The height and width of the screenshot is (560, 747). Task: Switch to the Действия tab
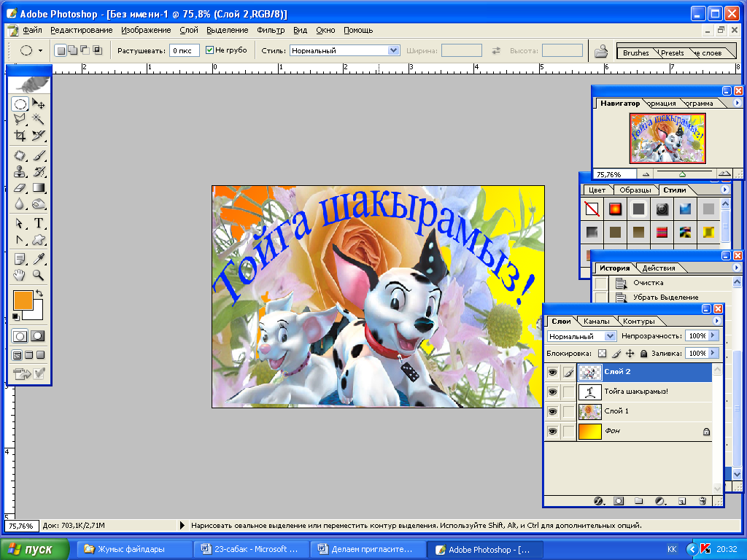point(659,268)
